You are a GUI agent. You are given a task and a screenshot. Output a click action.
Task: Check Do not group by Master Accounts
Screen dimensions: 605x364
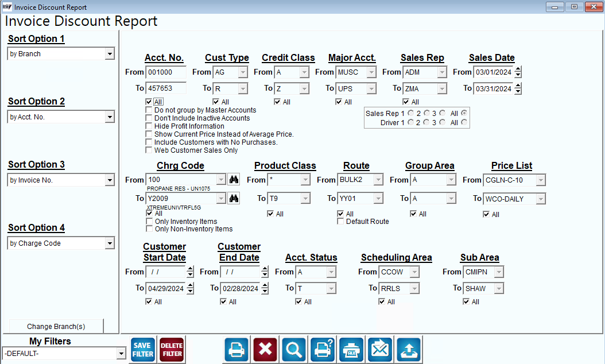(x=149, y=110)
